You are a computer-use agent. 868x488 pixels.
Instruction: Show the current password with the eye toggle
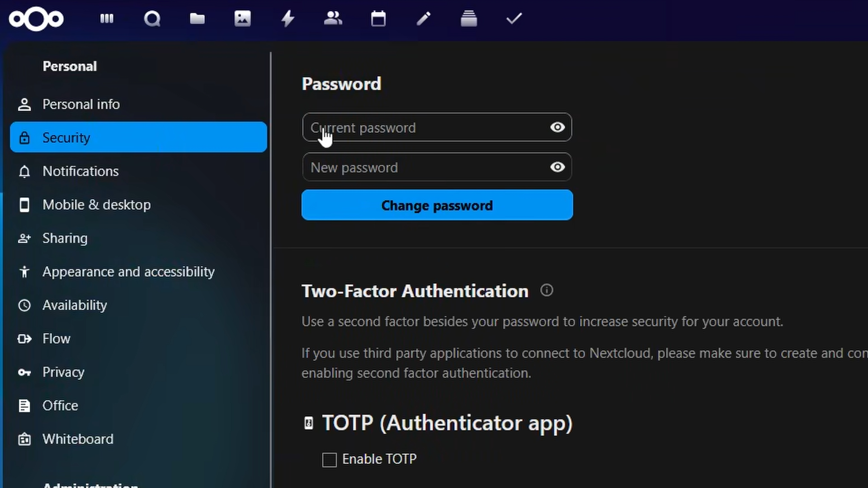click(x=557, y=127)
